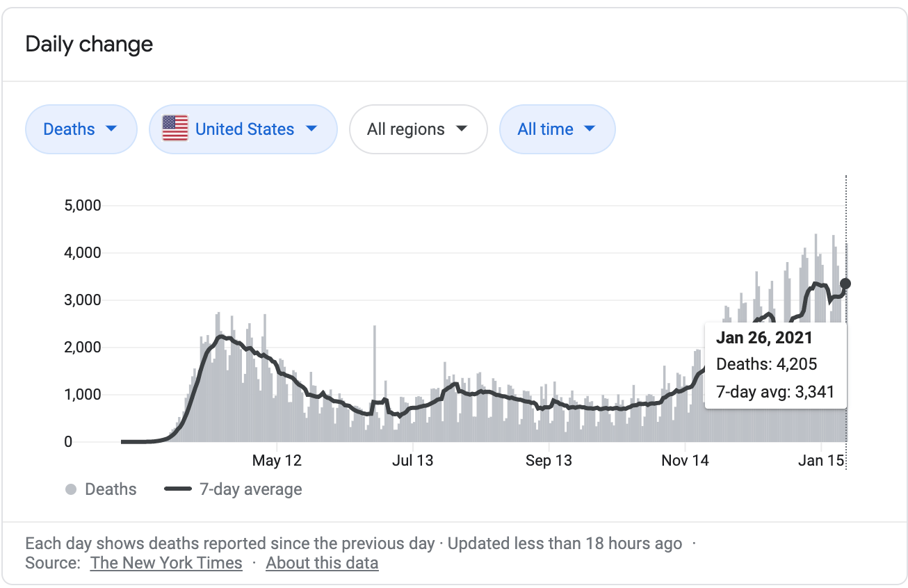Open the All regions dropdown
This screenshot has width=908, height=588.
417,129
